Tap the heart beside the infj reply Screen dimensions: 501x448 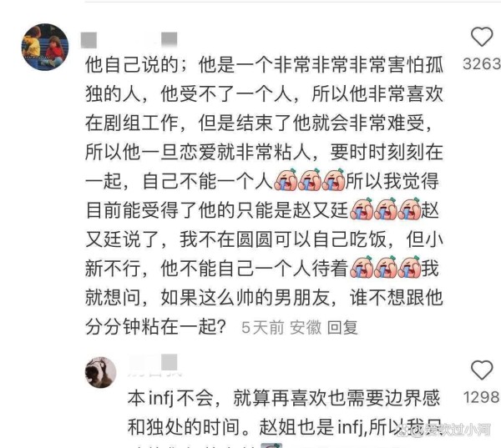click(482, 370)
